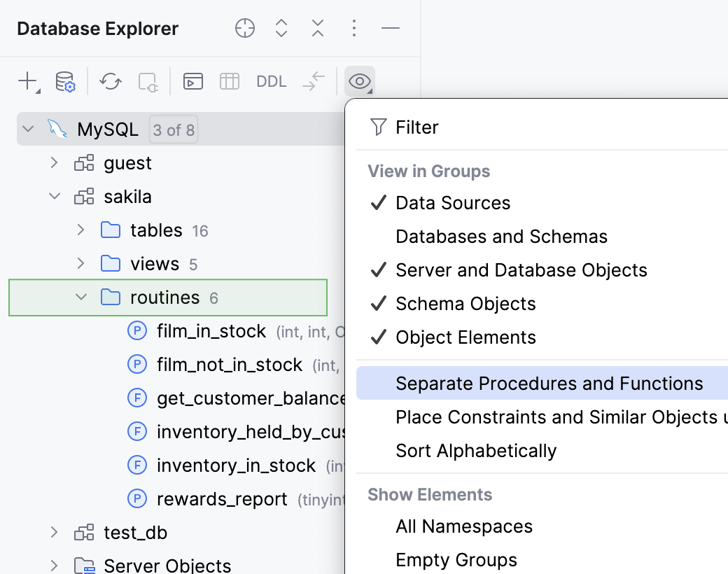Open the More options kebab menu
Image resolution: width=728 pixels, height=574 pixels.
(x=354, y=28)
